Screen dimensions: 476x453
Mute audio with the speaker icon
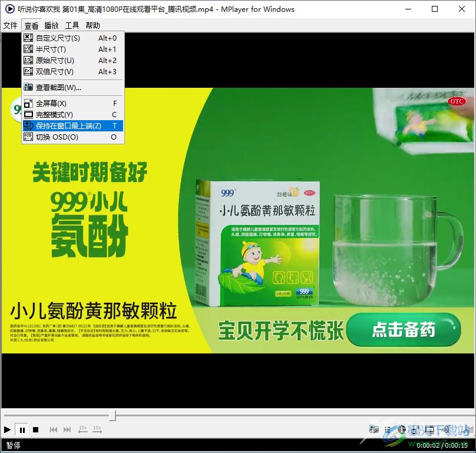446,429
